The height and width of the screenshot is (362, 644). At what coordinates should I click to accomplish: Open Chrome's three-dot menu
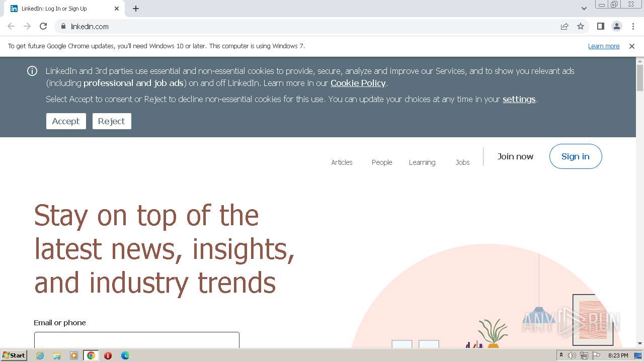633,26
